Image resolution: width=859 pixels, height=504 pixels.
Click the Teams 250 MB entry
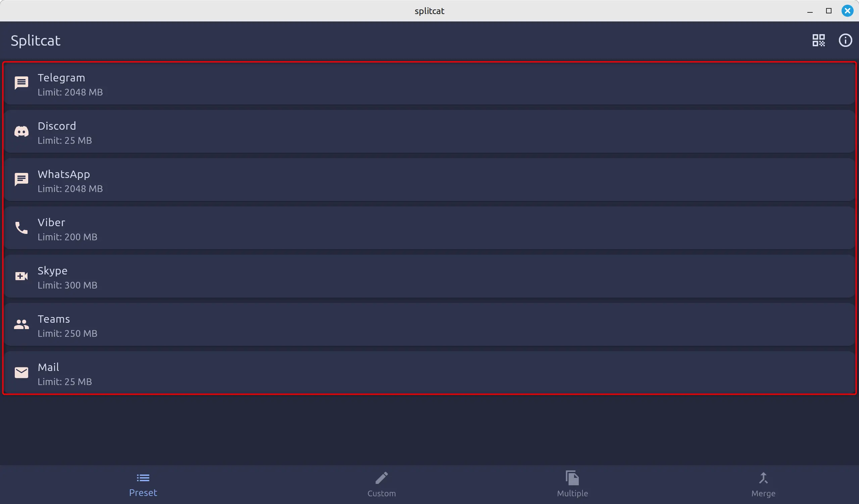tap(429, 325)
